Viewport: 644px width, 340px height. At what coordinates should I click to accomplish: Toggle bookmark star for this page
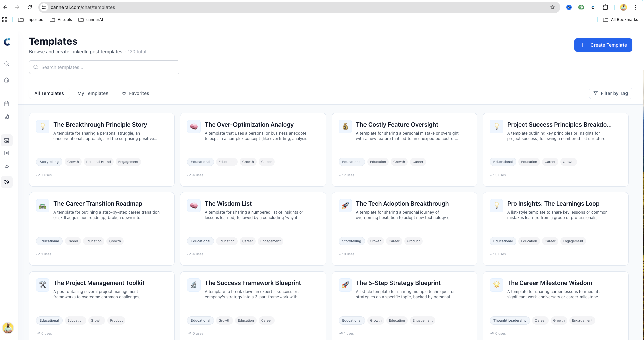(x=552, y=7)
